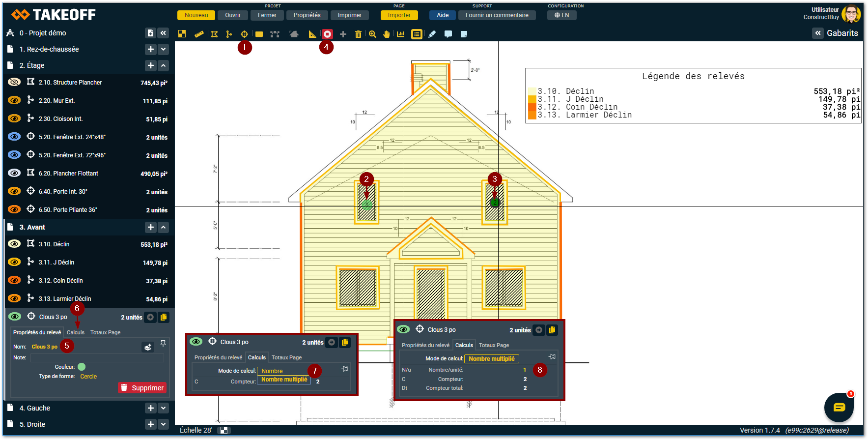Click the green Couleur swatch
Screen dimensions: 868x440
coord(82,367)
